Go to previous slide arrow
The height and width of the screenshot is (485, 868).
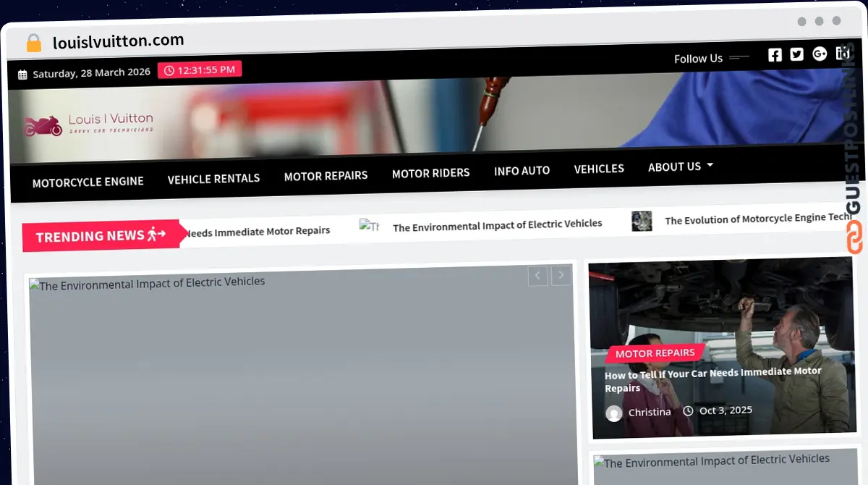[537, 275]
